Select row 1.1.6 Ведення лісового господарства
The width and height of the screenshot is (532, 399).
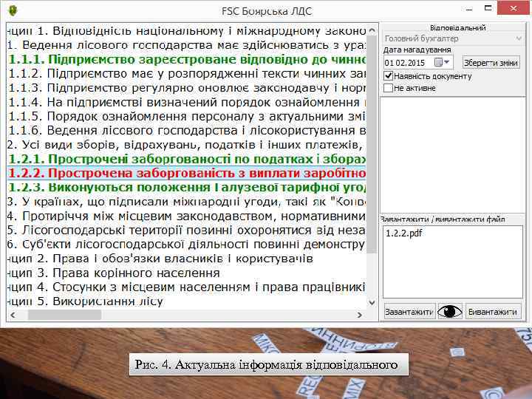click(186, 131)
